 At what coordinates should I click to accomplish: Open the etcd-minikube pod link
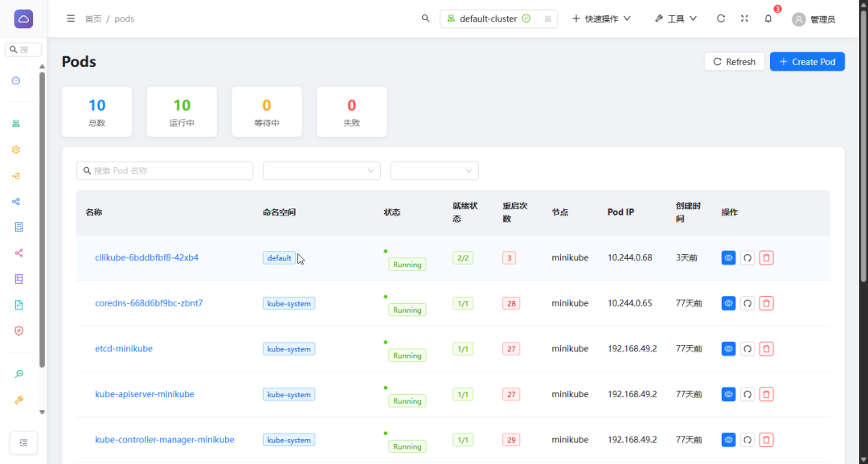pos(124,348)
